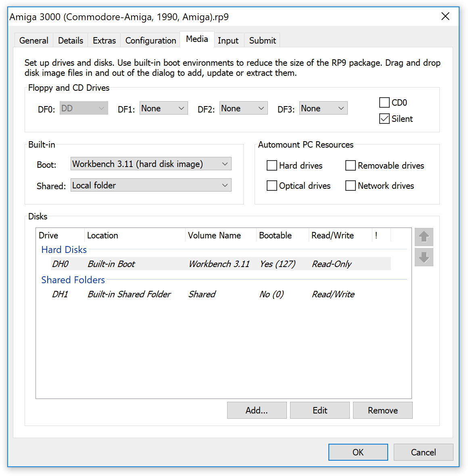Open the DF1 drive type dropdown

pyautogui.click(x=163, y=108)
